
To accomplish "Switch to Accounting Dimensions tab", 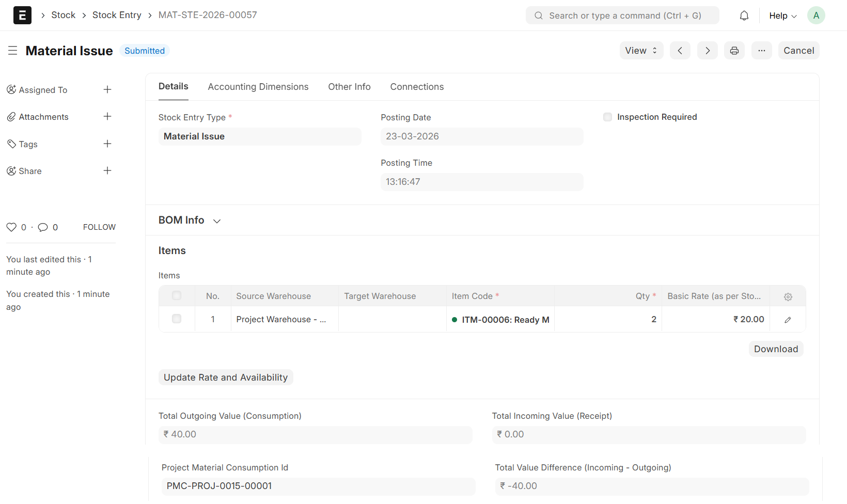I will [258, 87].
